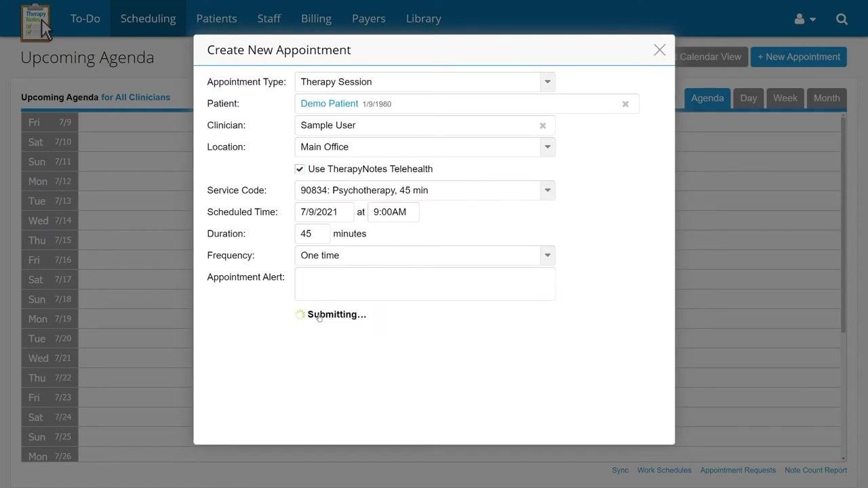Click the scheduled time field 9:00AM

(393, 212)
